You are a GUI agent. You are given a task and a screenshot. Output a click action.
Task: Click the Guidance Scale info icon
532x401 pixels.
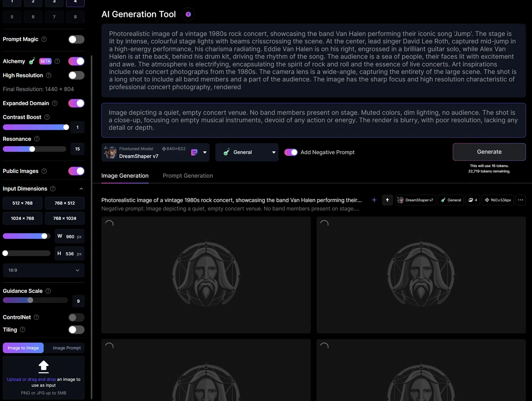click(48, 291)
